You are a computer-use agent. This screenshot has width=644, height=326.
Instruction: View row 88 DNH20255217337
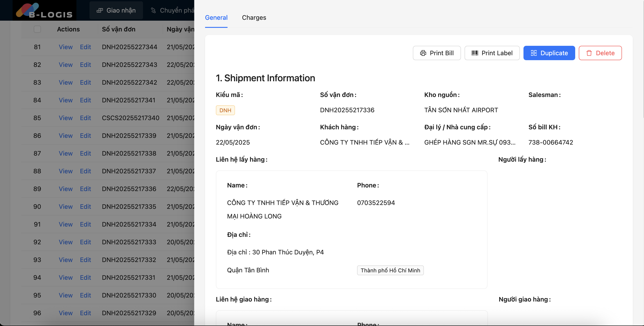click(65, 171)
